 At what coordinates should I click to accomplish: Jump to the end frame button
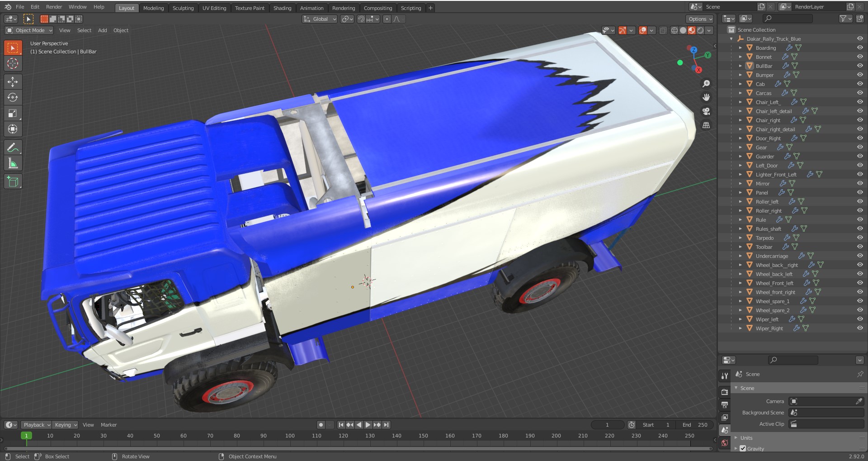click(386, 425)
